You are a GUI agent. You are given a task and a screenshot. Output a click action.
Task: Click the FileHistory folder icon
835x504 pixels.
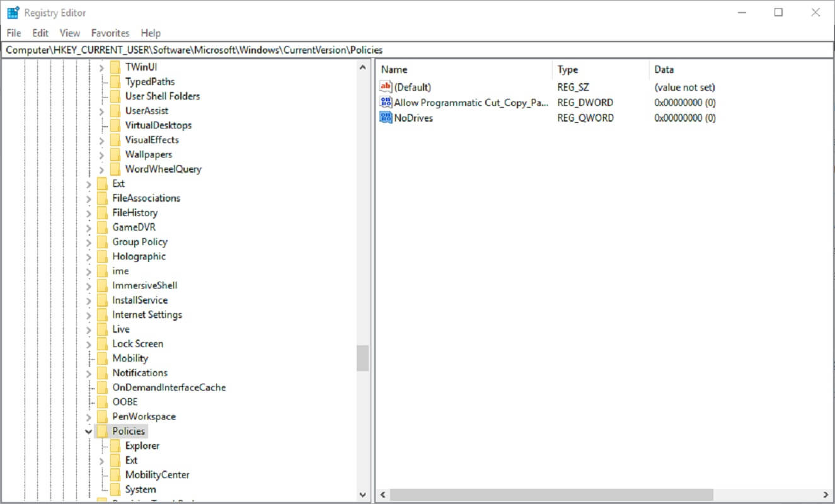click(103, 212)
